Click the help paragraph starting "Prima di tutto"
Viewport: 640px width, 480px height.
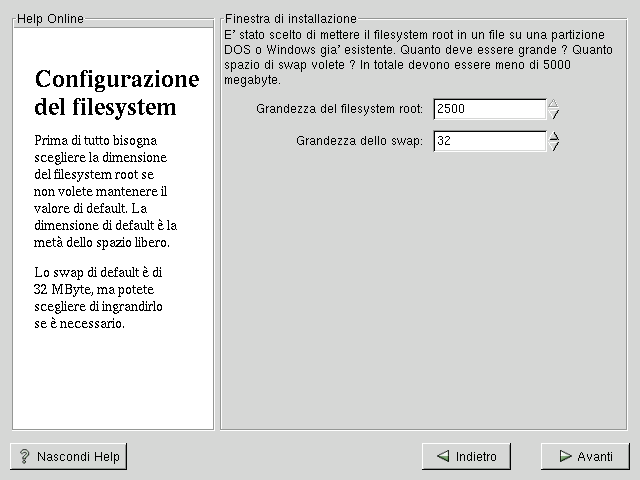click(x=105, y=191)
